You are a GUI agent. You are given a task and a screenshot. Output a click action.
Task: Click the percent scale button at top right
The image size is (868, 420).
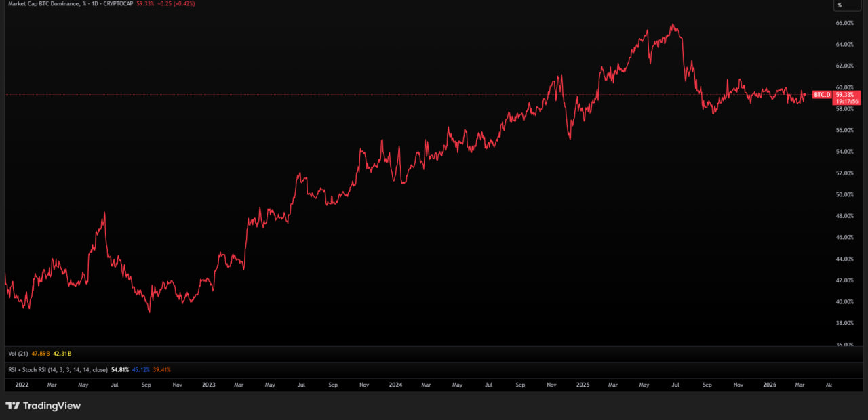coord(840,5)
